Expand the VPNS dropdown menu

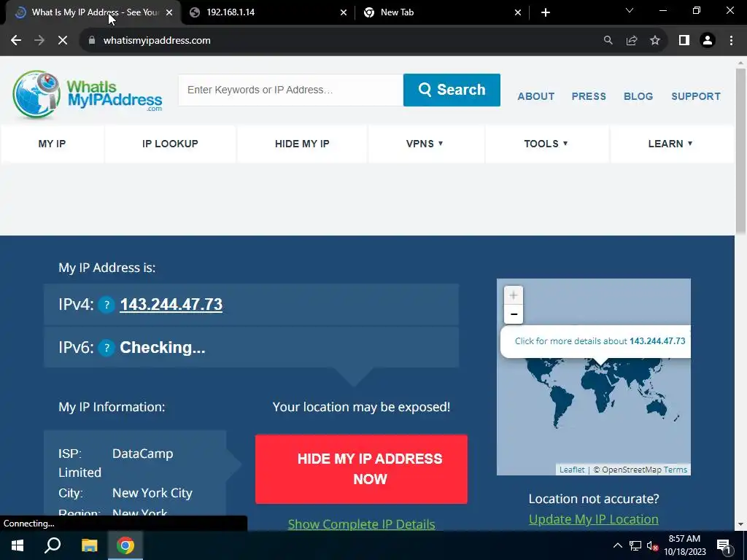[x=425, y=144]
